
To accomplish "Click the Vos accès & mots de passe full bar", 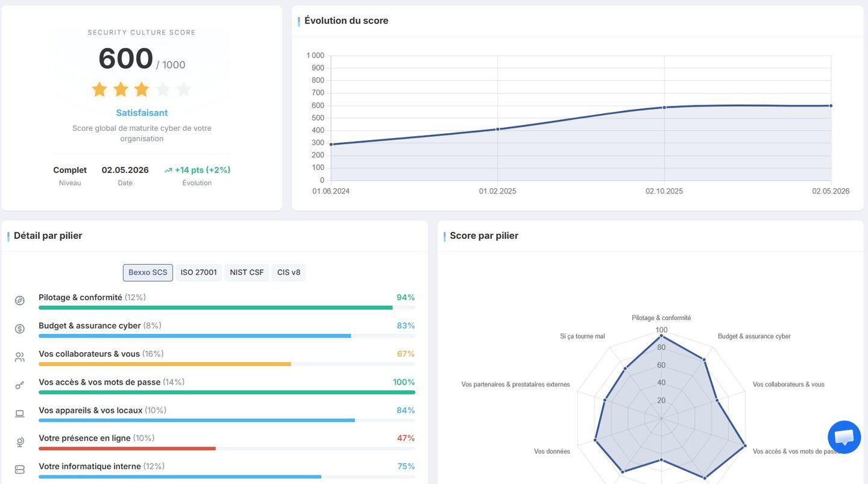I will (227, 392).
